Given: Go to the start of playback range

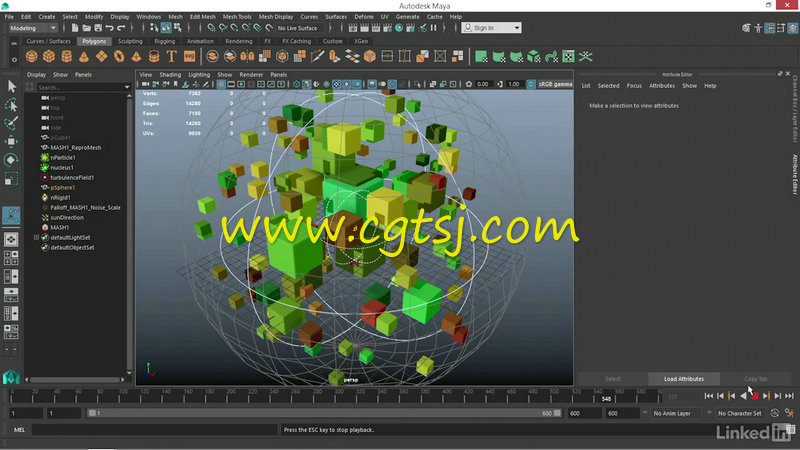Looking at the screenshot, I should point(709,396).
